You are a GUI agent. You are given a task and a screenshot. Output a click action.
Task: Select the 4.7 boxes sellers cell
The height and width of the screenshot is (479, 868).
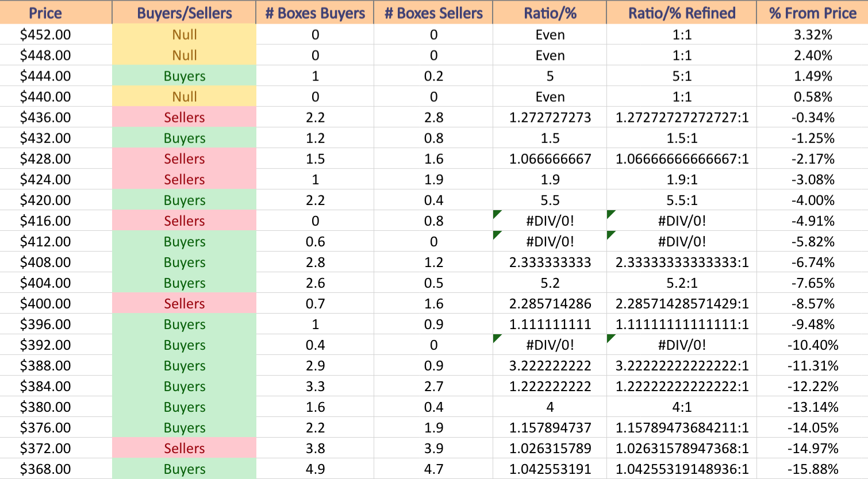(x=433, y=469)
